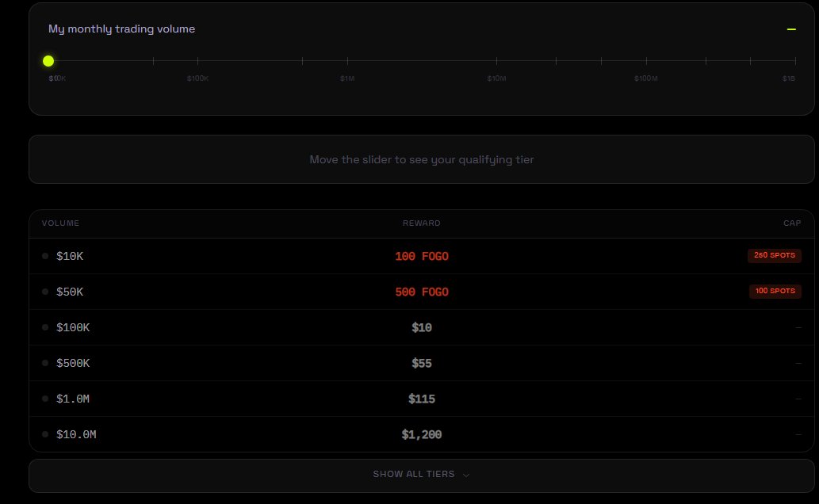Select the $500K volume tier row
Screen dimensions: 819x504
422,363
